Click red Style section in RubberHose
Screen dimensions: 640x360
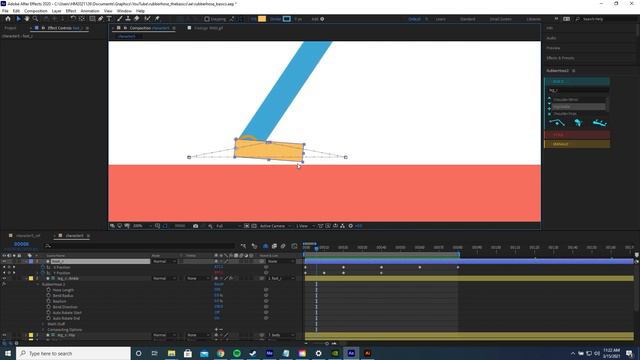577,135
